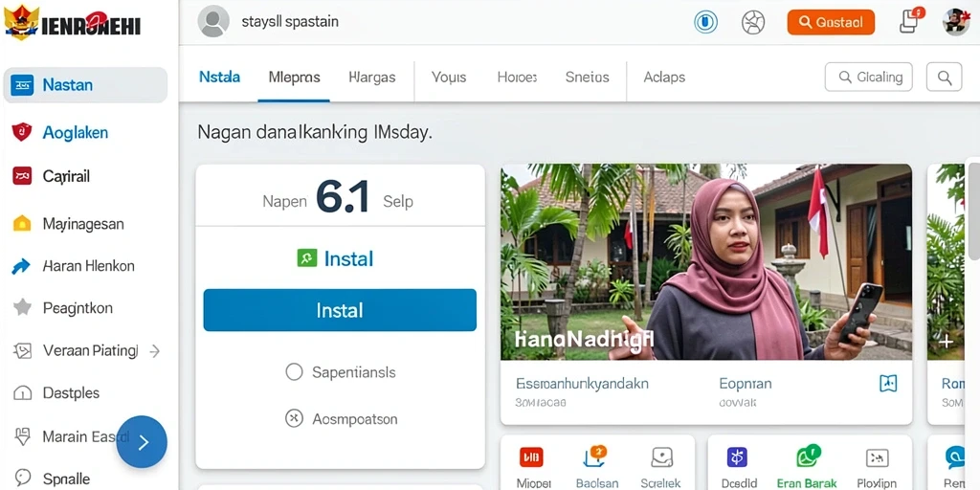Open the Aclaps tab
Image resolution: width=980 pixels, height=490 pixels.
click(664, 77)
